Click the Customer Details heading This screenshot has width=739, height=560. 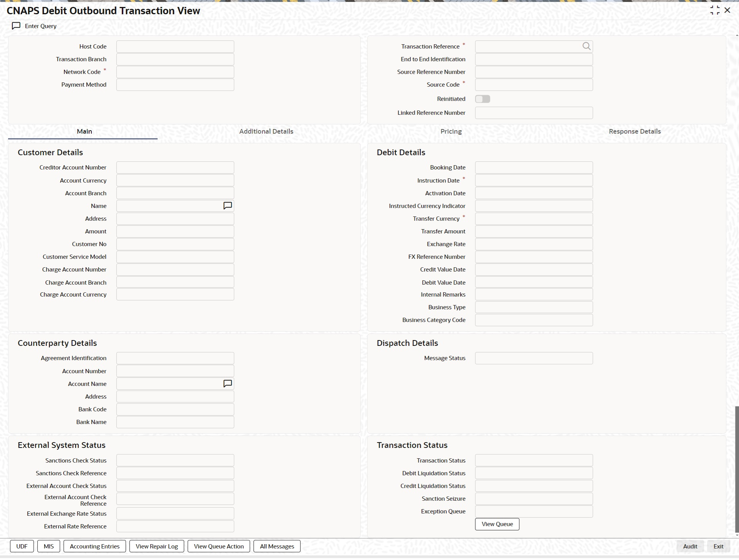50,153
